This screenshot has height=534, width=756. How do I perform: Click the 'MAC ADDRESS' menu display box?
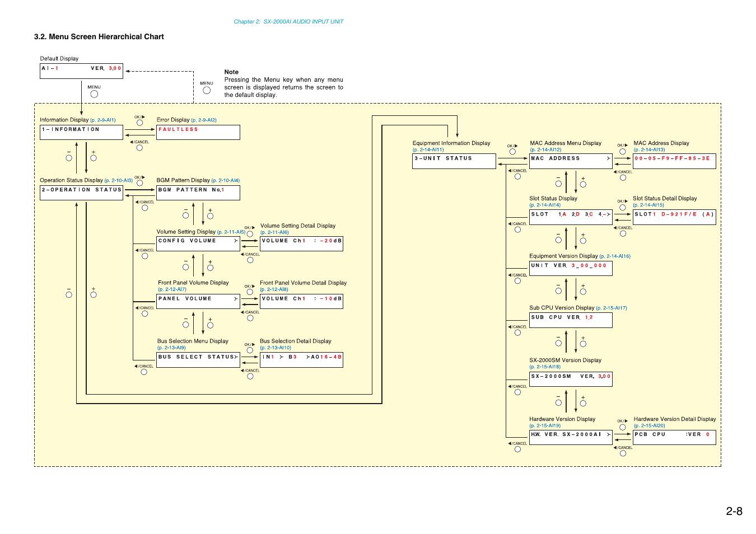[571, 161]
